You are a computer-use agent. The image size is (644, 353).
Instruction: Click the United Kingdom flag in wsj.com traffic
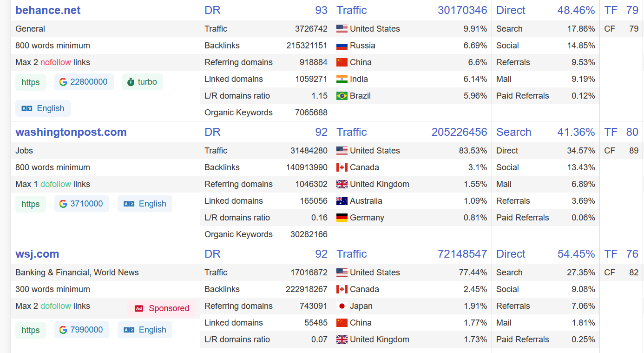(342, 340)
